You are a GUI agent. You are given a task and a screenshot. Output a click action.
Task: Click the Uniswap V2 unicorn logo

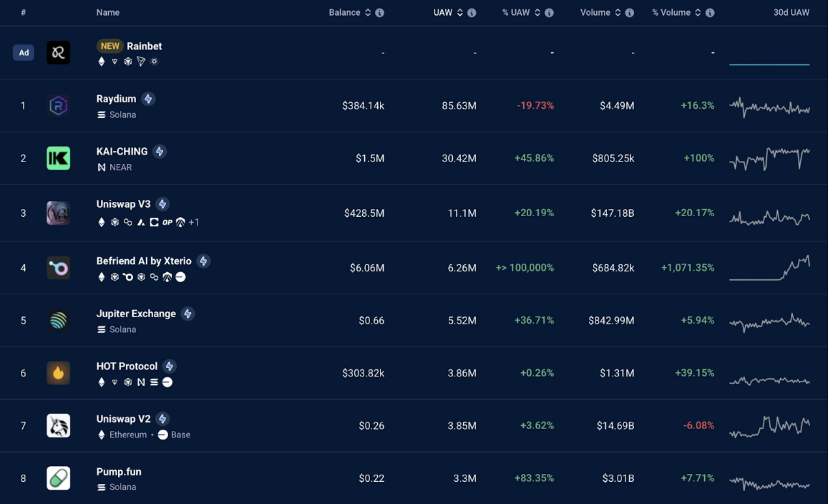(x=58, y=426)
